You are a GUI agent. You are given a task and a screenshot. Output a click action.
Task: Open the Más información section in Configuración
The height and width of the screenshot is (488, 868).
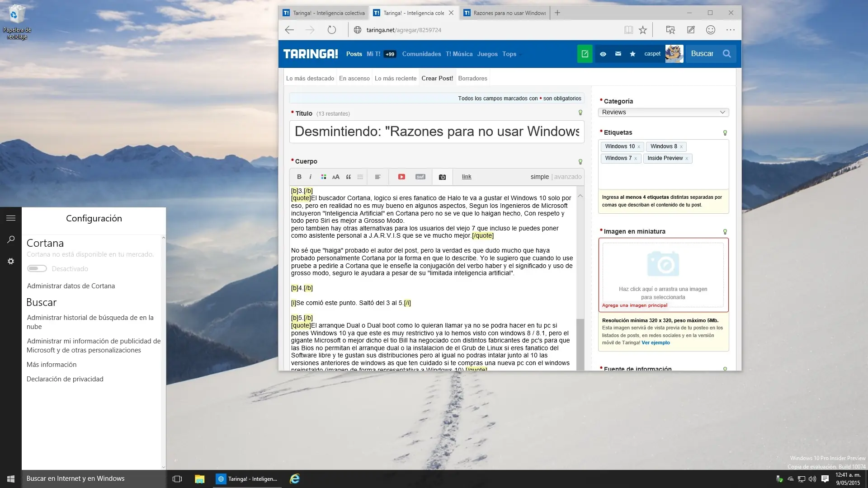52,364
